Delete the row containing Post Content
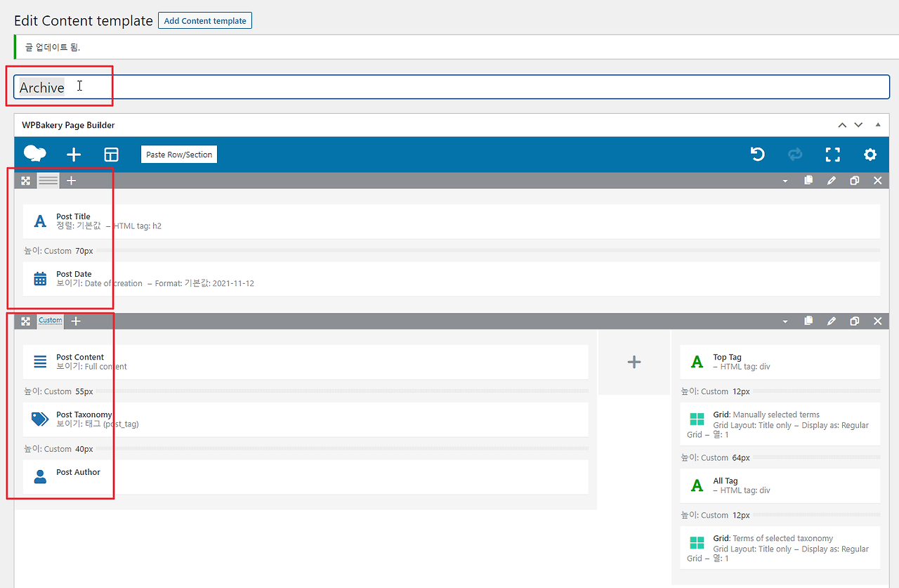The height and width of the screenshot is (588, 899). [877, 321]
